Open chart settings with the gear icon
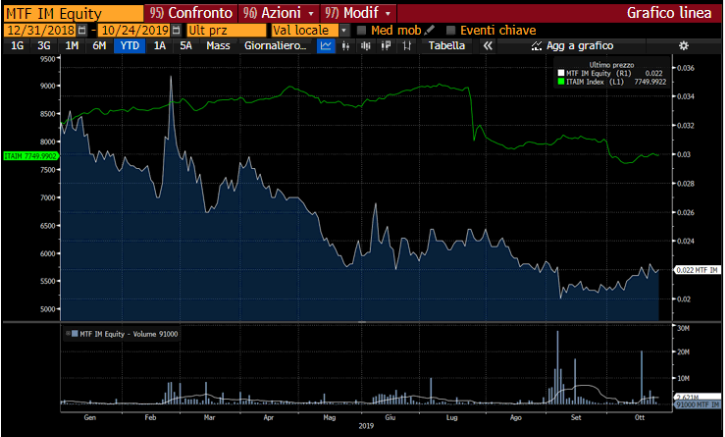The width and height of the screenshot is (725, 437). click(x=683, y=46)
